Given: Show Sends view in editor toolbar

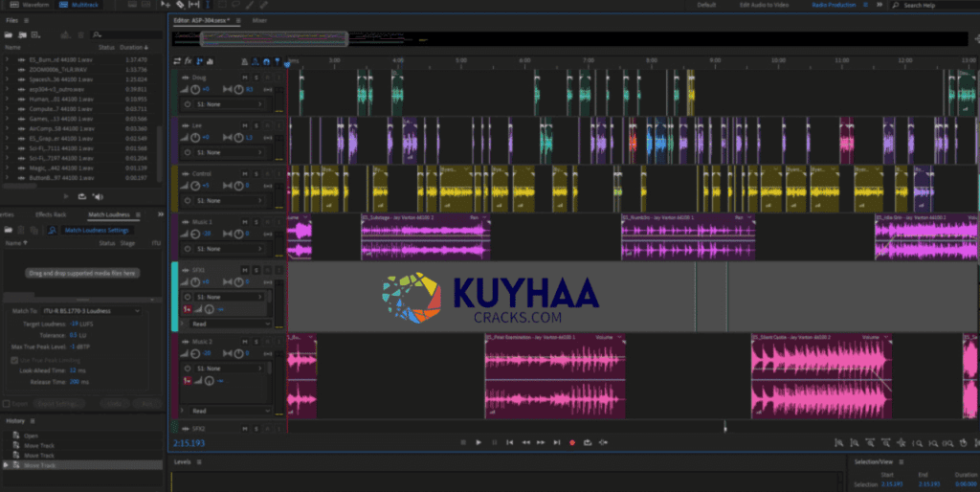Looking at the screenshot, I should (x=199, y=61).
